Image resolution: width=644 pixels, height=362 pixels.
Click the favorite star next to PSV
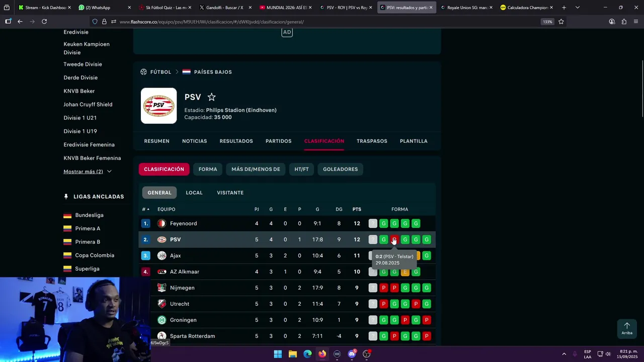[x=212, y=97]
